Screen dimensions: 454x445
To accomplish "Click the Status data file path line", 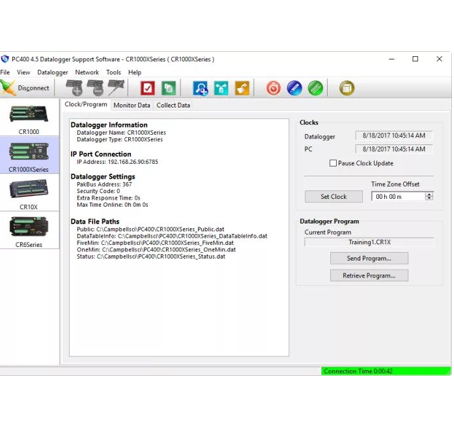I will 151,257.
